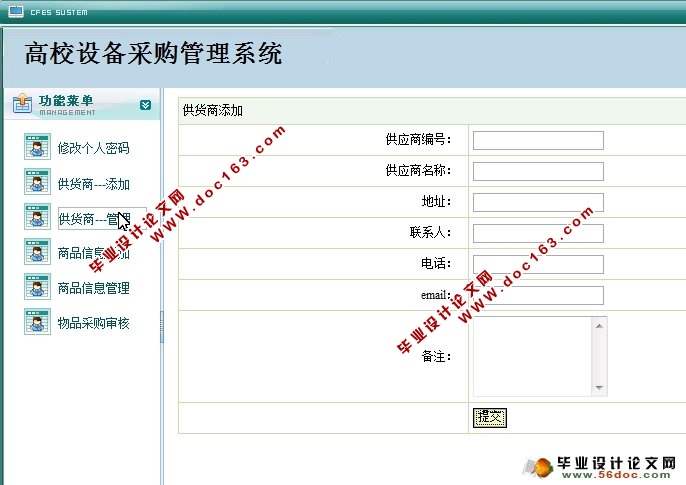Focus the 供应商编号 input field
686x485 pixels.
(x=538, y=140)
